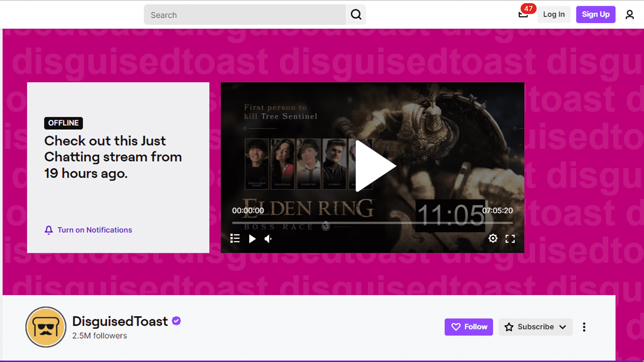Viewport: 644px width, 362px height.
Task: Click the video progress seek bar
Action: [372, 223]
